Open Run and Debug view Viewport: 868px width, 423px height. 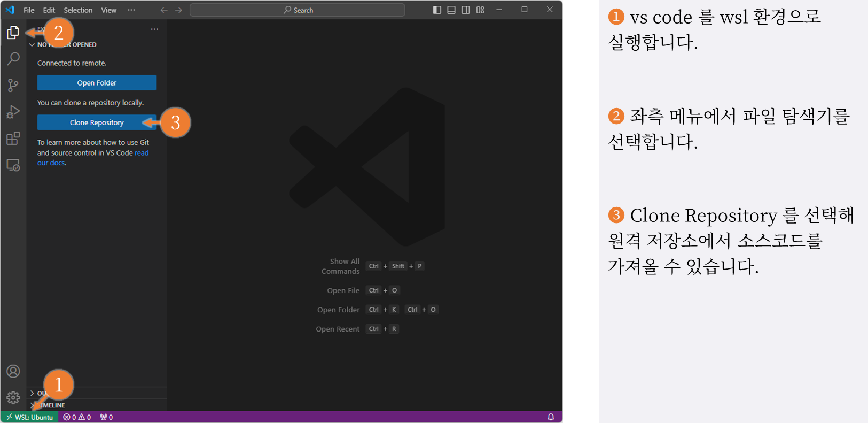13,112
